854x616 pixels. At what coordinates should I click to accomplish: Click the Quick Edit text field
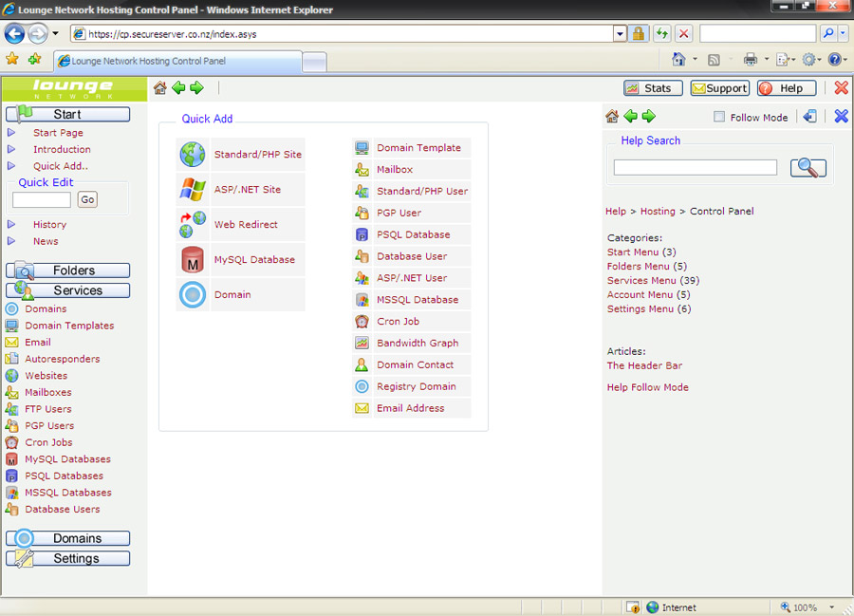[x=41, y=199]
